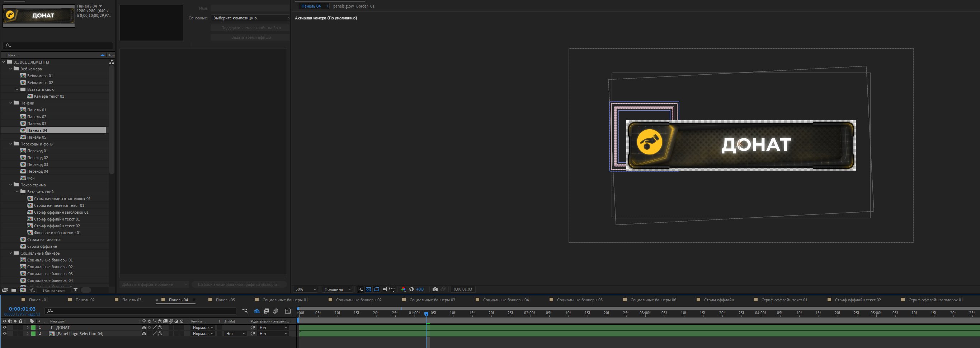Collapse the Переходы и фоны folder
The image size is (980, 348).
tap(10, 144)
